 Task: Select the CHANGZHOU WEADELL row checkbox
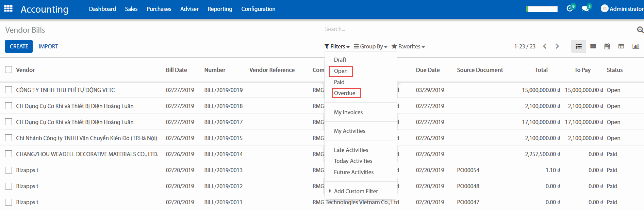point(9,154)
